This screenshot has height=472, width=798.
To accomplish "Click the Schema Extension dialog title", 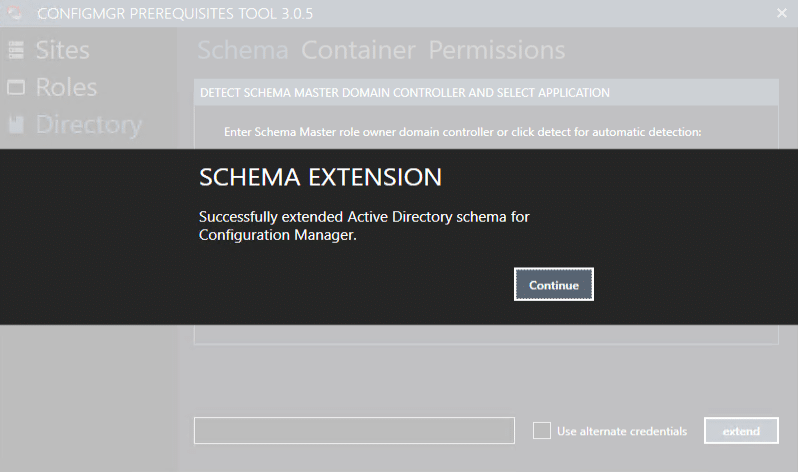I will (320, 178).
